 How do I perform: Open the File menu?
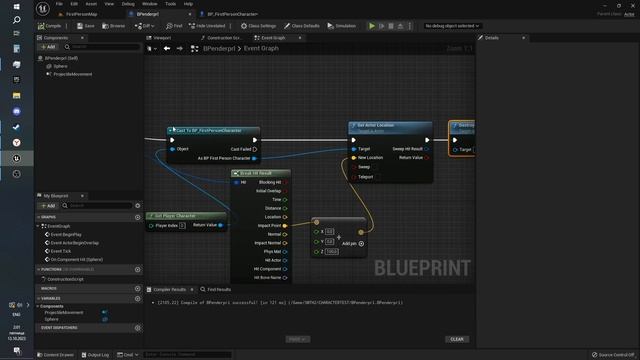point(59,4)
